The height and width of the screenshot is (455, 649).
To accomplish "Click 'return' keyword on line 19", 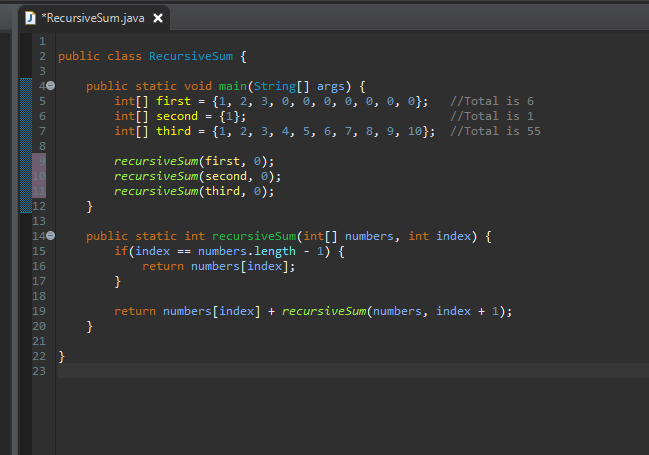I will [x=135, y=311].
